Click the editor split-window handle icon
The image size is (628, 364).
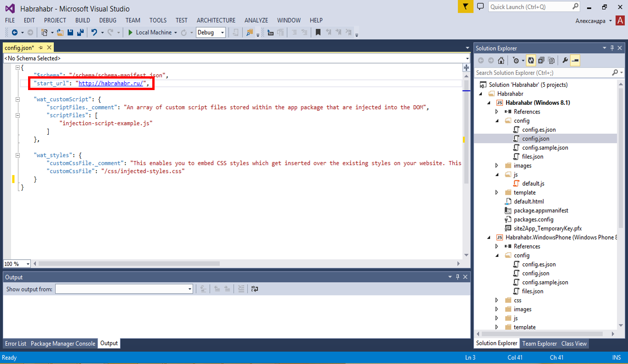coord(466,68)
